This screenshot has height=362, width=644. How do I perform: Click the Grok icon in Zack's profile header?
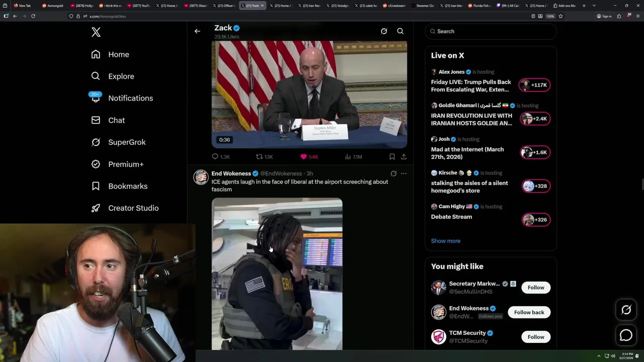[384, 31]
